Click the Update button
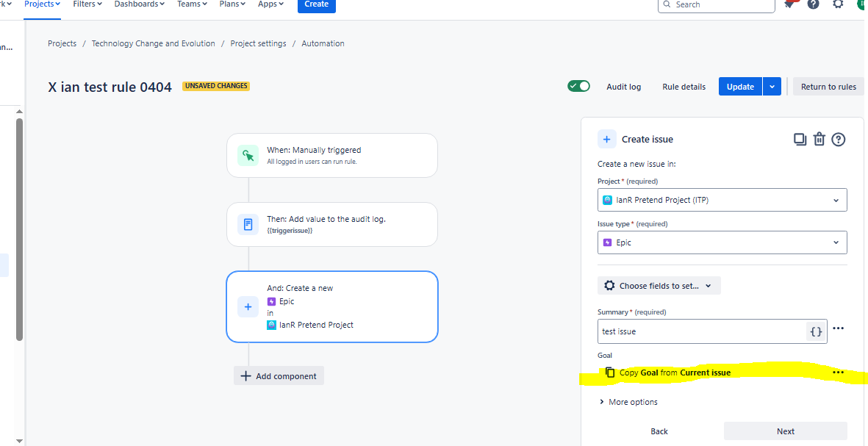 click(740, 86)
